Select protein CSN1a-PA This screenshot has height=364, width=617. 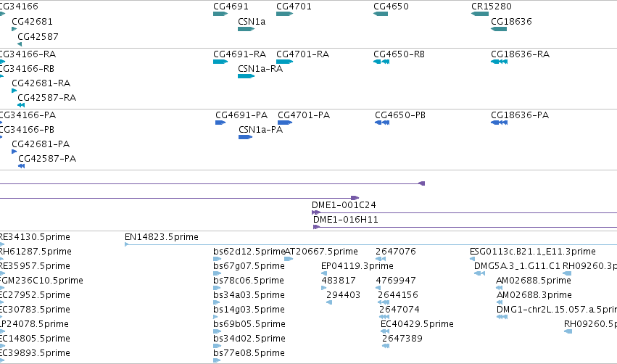click(260, 130)
